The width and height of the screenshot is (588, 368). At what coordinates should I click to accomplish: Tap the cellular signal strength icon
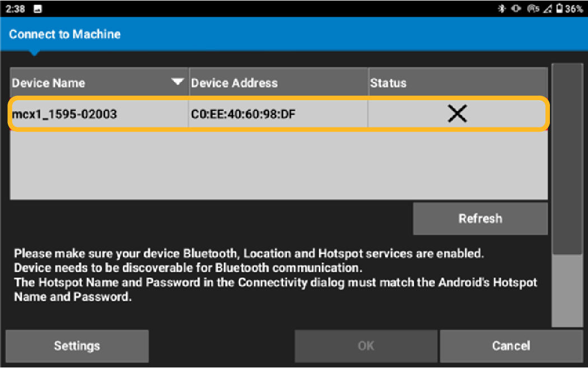[547, 9]
